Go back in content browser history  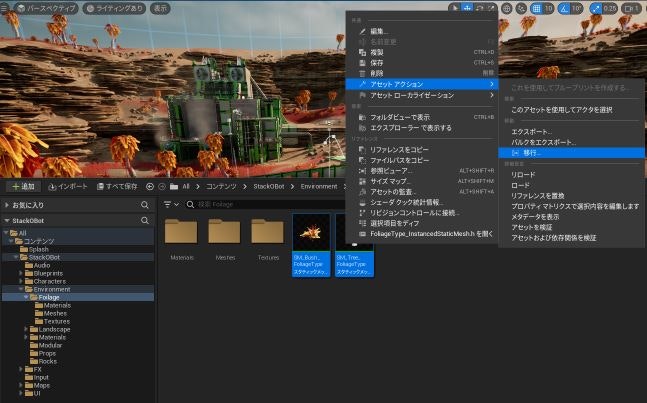pyautogui.click(x=150, y=186)
